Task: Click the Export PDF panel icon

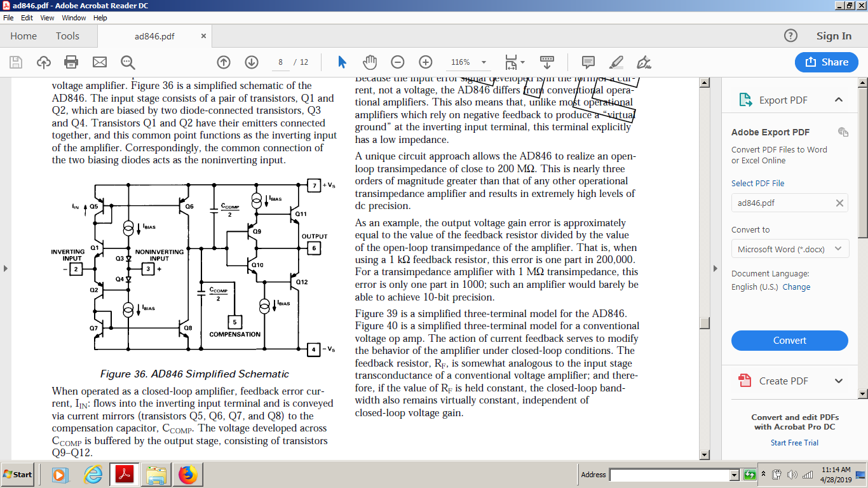Action: click(x=745, y=100)
